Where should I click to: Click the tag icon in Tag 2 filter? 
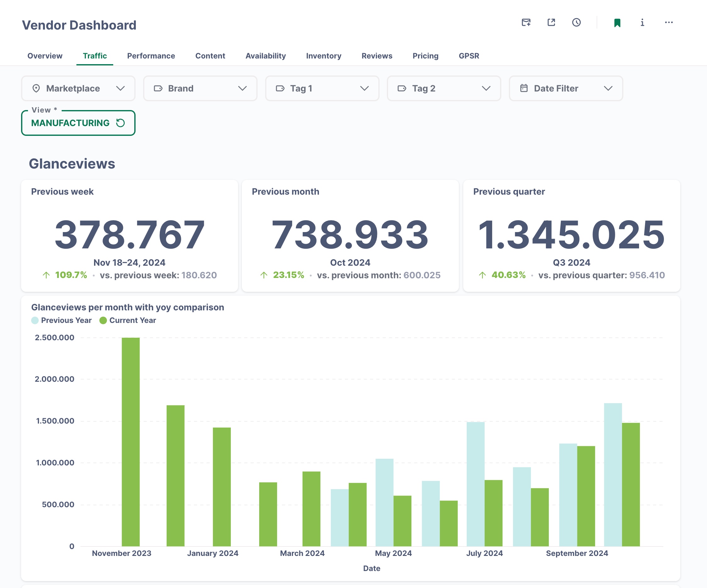402,89
